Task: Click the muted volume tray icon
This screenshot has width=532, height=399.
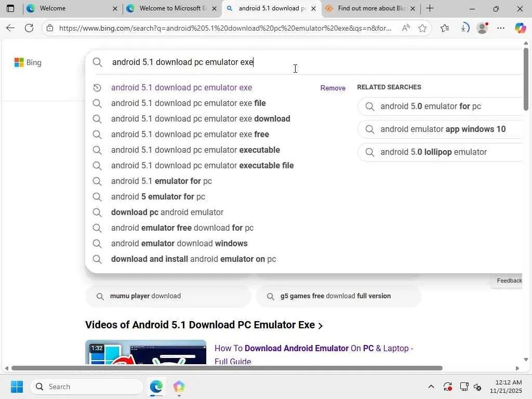Action: 478,387
